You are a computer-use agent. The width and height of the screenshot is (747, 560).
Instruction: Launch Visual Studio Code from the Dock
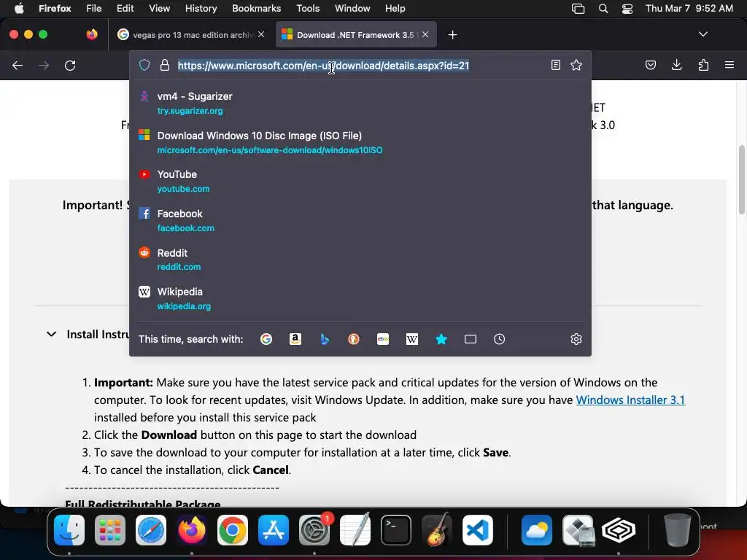tap(478, 530)
